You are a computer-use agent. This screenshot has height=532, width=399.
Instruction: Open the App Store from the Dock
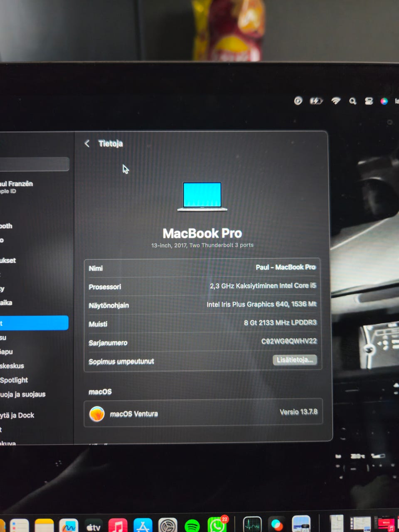(x=143, y=525)
